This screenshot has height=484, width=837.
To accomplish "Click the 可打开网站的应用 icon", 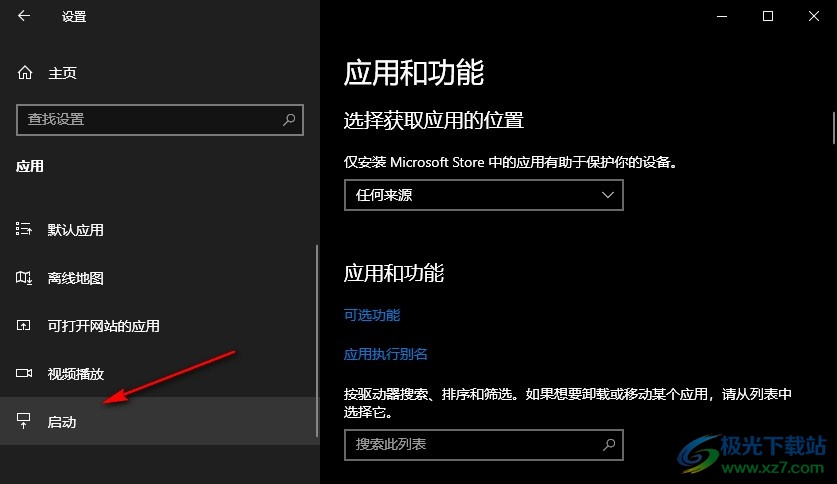I will tap(23, 326).
